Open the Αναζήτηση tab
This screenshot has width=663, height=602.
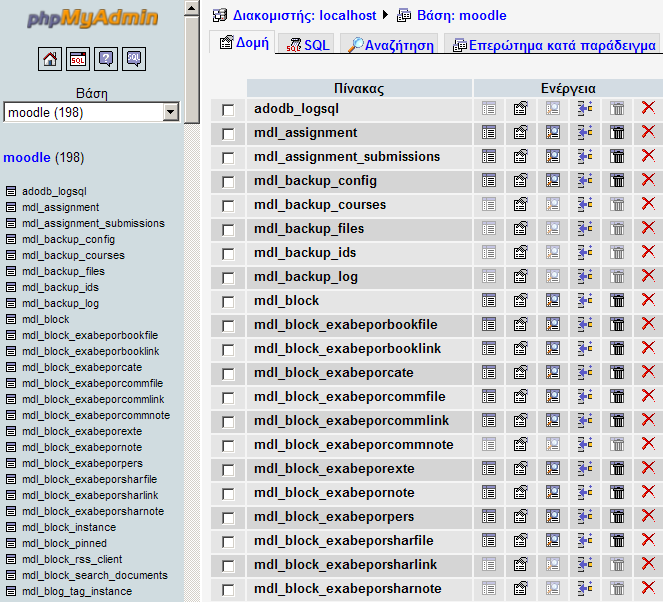click(x=391, y=44)
